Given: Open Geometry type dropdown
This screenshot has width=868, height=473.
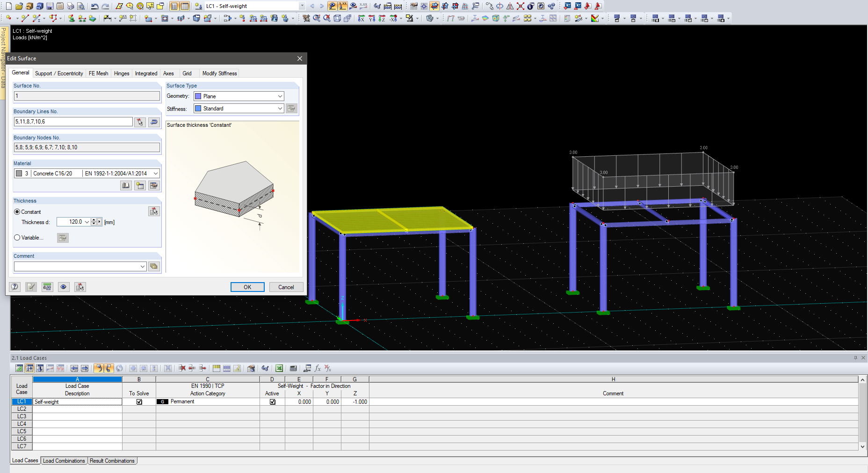Looking at the screenshot, I should coord(280,96).
